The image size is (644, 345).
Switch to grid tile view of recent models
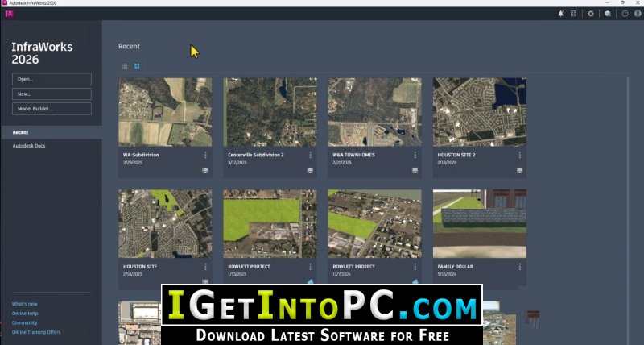pyautogui.click(x=137, y=66)
